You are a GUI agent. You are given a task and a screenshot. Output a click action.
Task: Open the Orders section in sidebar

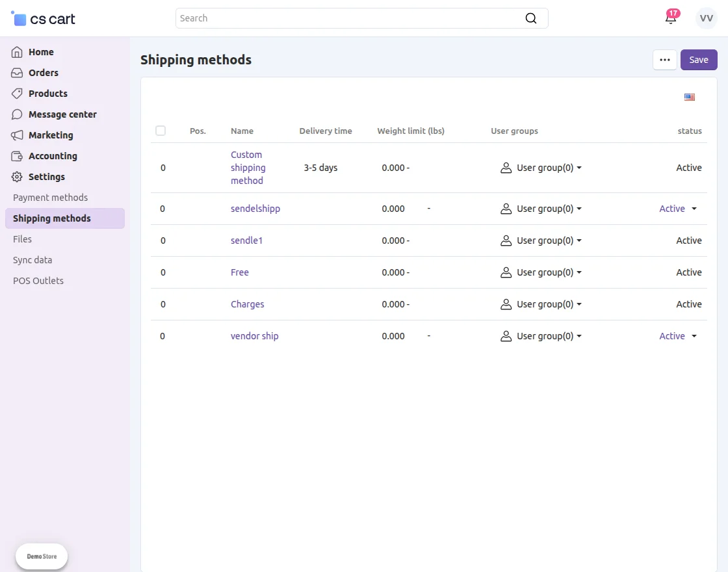(x=44, y=72)
